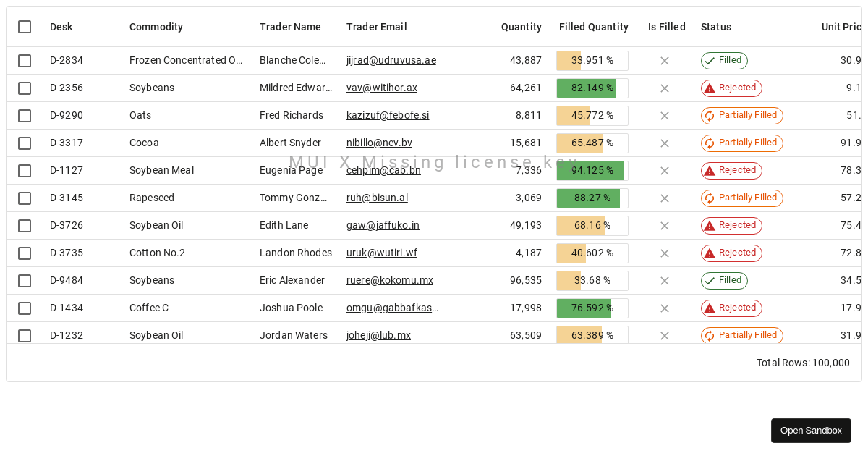Click the Trader Email column header
Image resolution: width=868 pixels, height=456 pixels.
coord(377,27)
